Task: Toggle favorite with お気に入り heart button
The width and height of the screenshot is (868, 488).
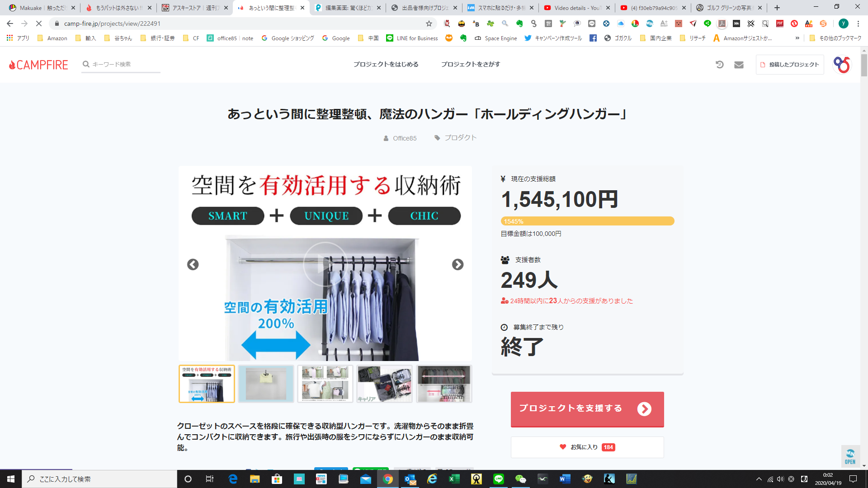Action: pyautogui.click(x=587, y=447)
